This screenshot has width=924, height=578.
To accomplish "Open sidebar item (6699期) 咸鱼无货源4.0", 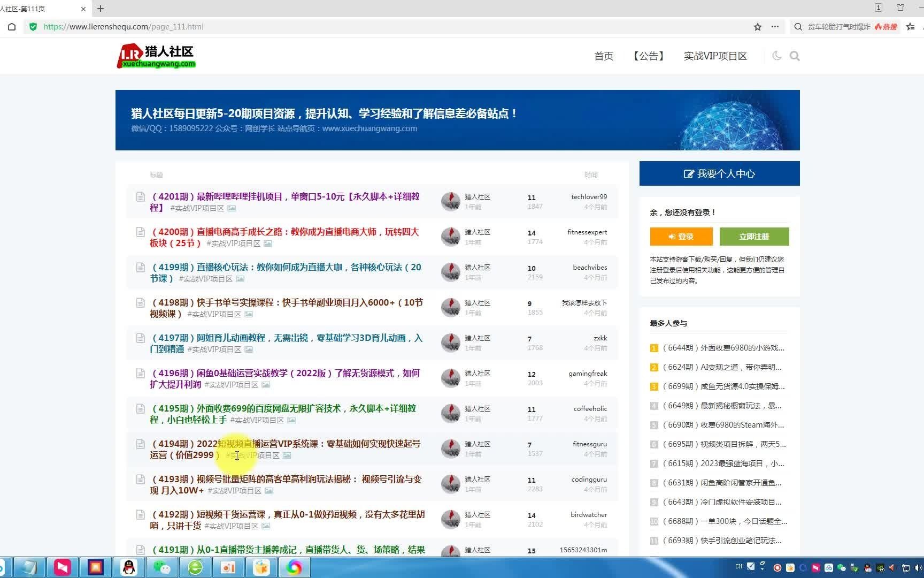I will 723,386.
